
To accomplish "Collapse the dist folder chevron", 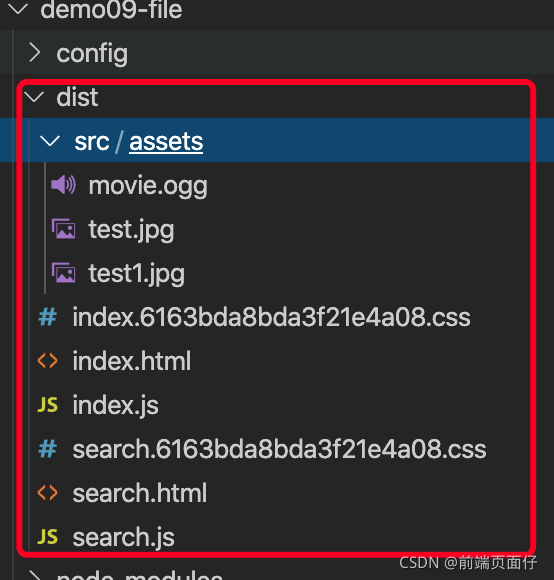I will [x=34, y=97].
